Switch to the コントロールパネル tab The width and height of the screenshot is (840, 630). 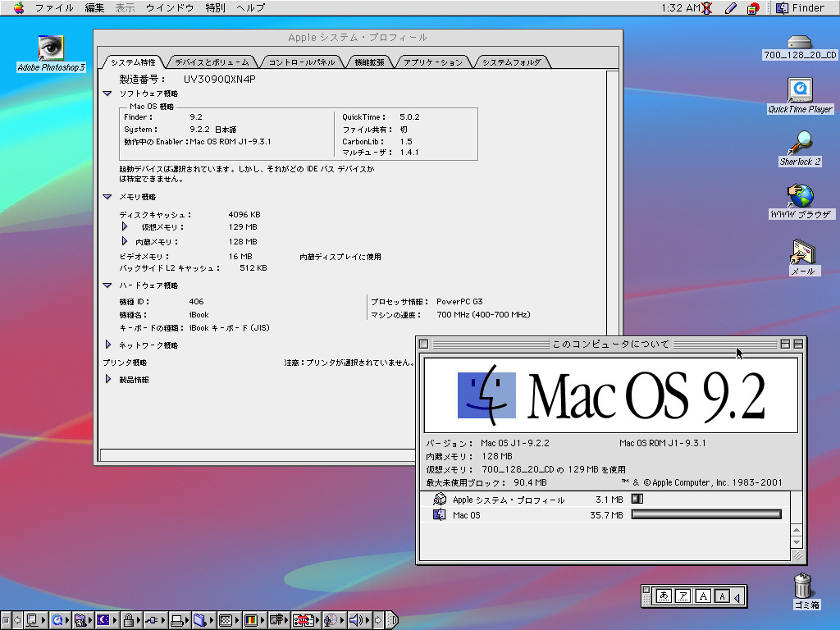coord(302,62)
